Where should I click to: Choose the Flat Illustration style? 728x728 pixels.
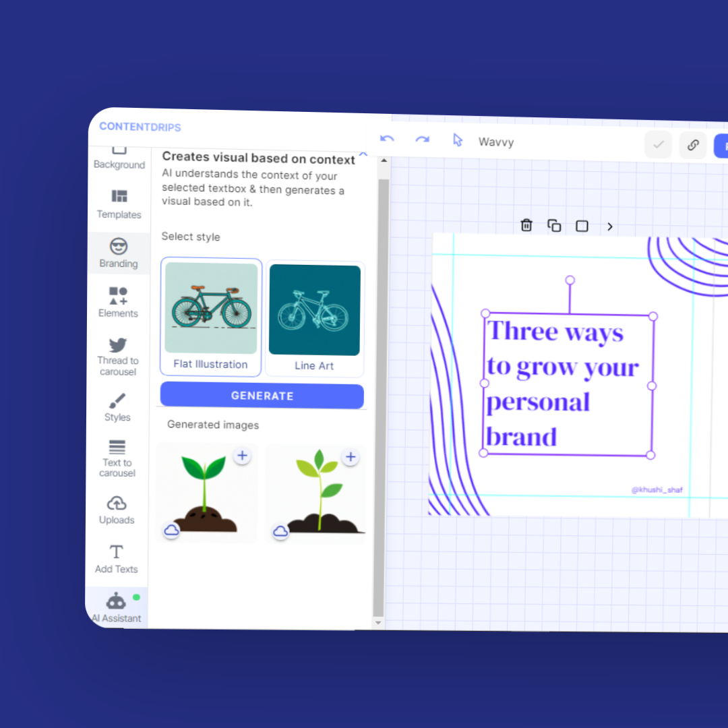click(x=211, y=316)
